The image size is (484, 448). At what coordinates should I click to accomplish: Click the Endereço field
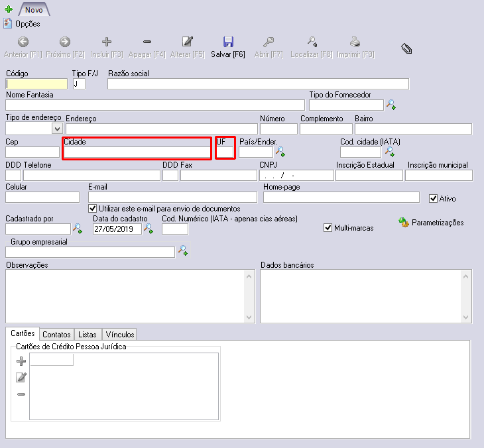[x=162, y=129]
